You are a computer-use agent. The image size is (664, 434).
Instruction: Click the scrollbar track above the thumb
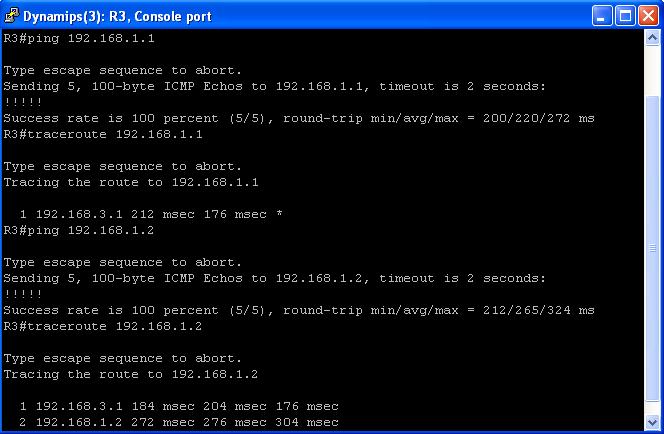652,71
